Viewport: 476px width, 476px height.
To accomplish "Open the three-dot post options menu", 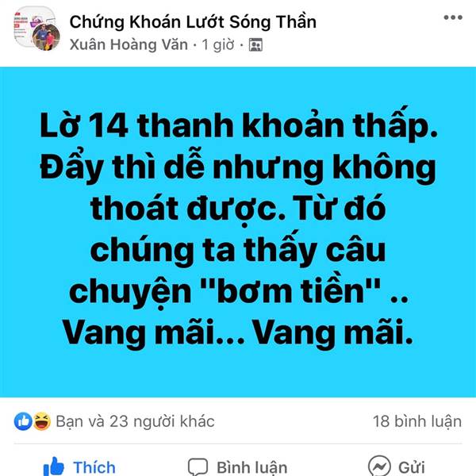I will coord(453,17).
